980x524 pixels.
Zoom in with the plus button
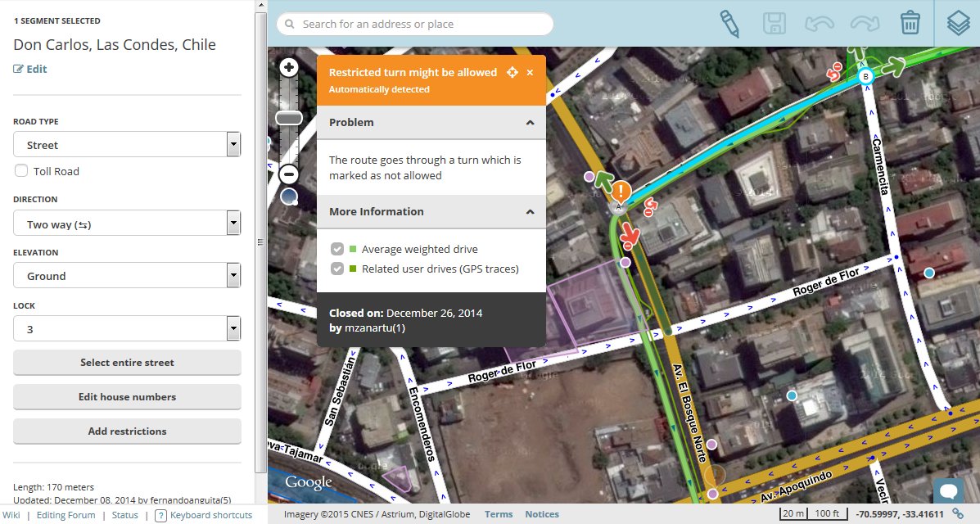(x=289, y=67)
